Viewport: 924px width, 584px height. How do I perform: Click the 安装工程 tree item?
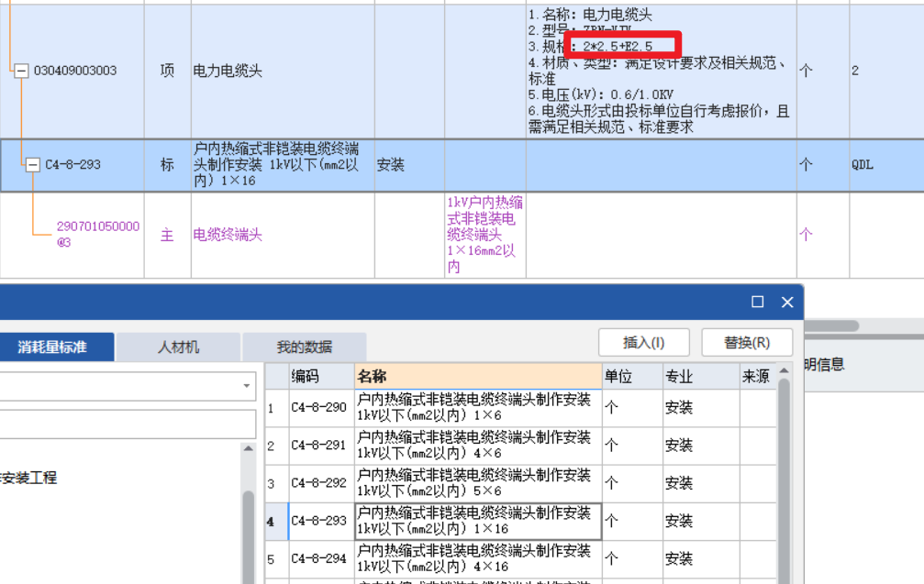click(28, 476)
